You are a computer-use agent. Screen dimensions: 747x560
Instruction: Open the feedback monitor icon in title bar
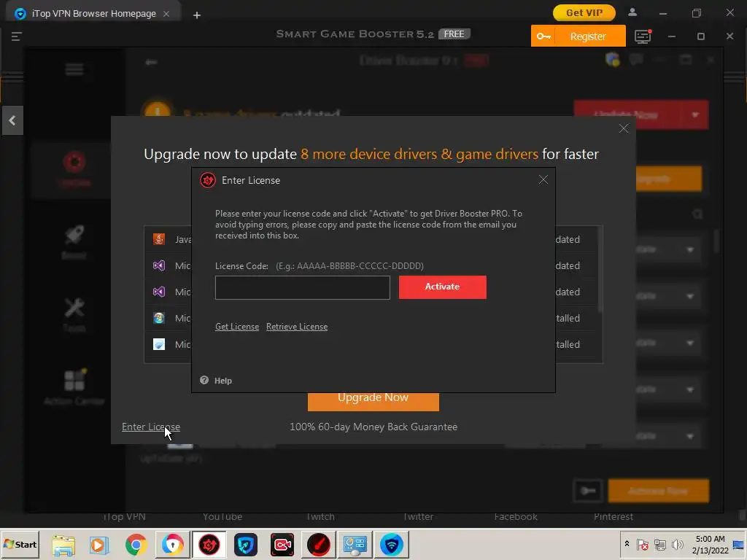tap(643, 36)
